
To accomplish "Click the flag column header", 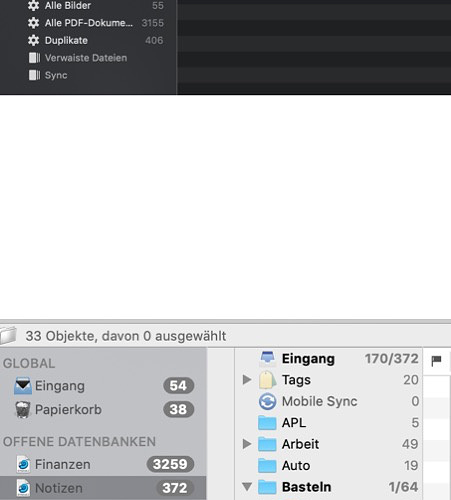I will pyautogui.click(x=436, y=360).
